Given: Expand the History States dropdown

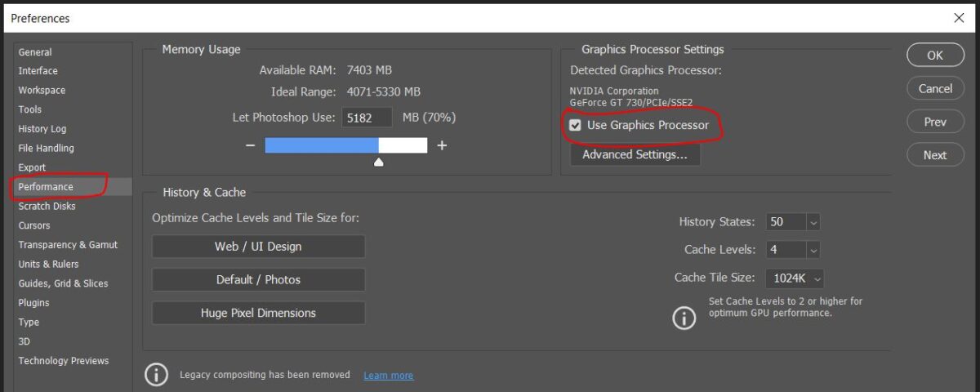Looking at the screenshot, I should pyautogui.click(x=813, y=222).
